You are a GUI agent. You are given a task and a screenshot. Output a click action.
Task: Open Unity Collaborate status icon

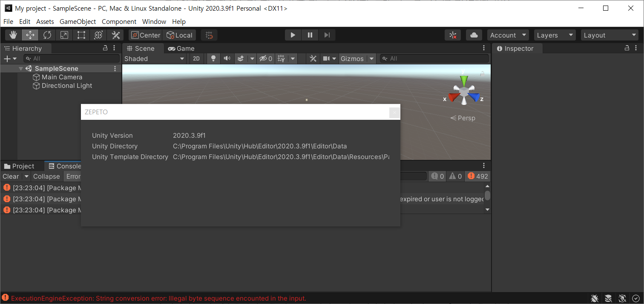tap(453, 35)
